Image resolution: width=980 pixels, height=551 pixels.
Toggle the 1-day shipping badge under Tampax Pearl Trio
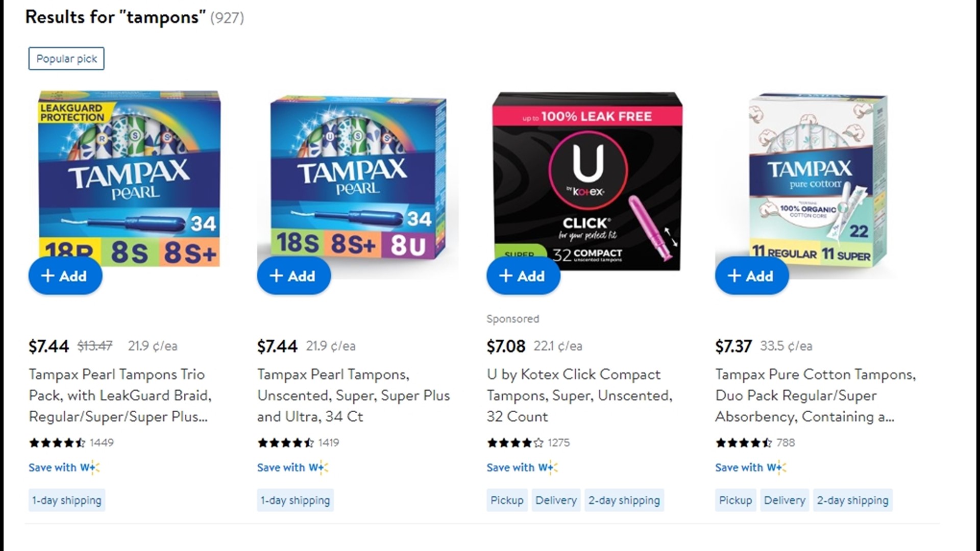click(x=66, y=500)
